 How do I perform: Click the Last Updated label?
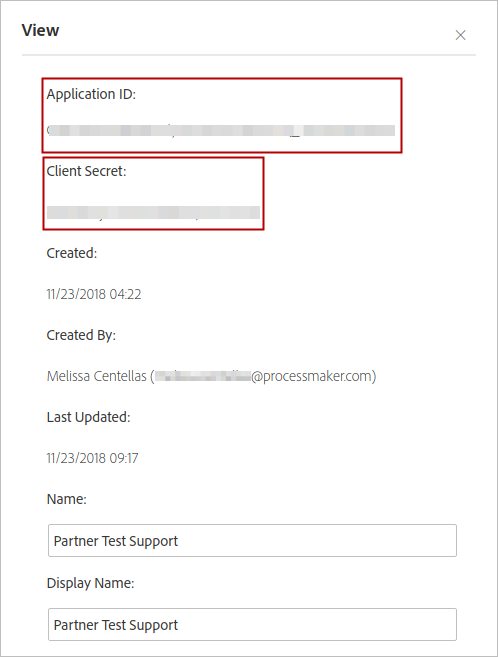pos(88,417)
